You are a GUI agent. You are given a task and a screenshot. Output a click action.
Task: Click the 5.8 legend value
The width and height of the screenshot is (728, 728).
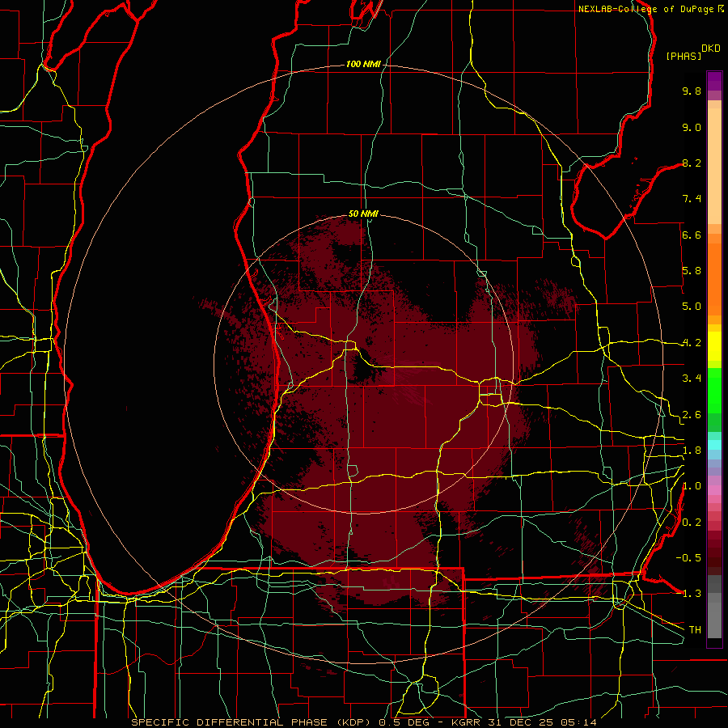pos(692,271)
